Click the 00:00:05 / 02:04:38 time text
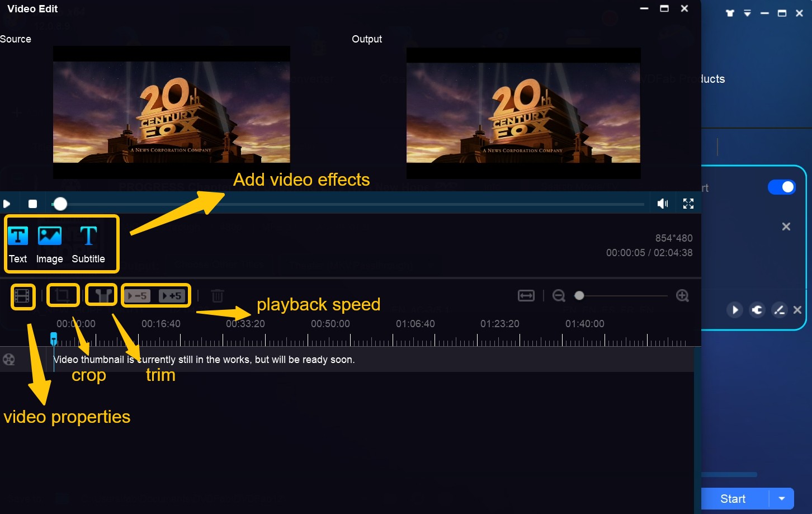The image size is (812, 514). [x=649, y=253]
